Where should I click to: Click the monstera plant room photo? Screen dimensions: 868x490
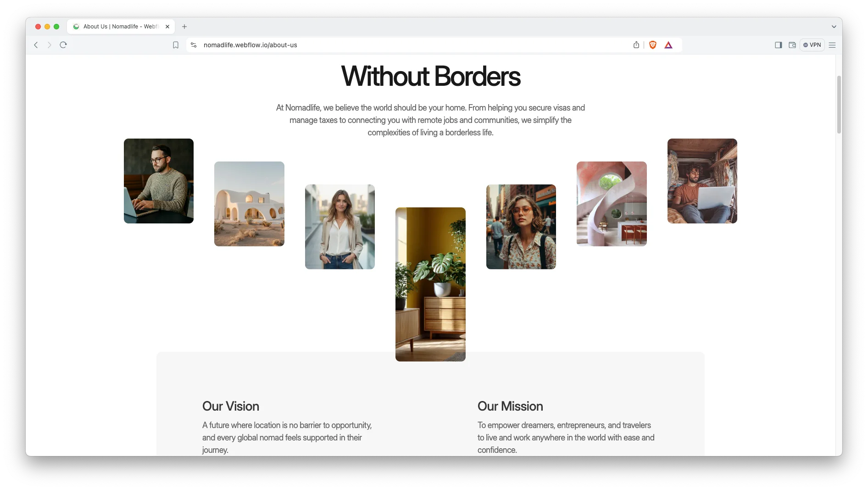click(430, 284)
